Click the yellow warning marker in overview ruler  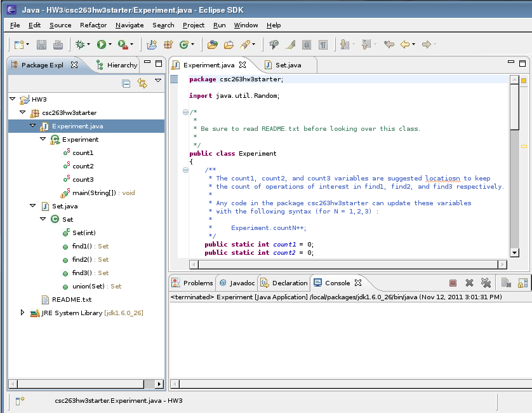point(524,146)
